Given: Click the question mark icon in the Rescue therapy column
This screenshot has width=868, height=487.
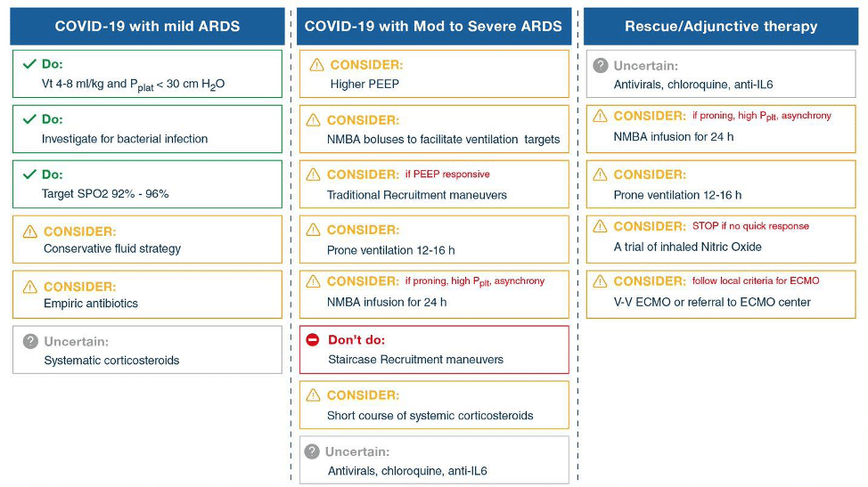Looking at the screenshot, I should 601,66.
